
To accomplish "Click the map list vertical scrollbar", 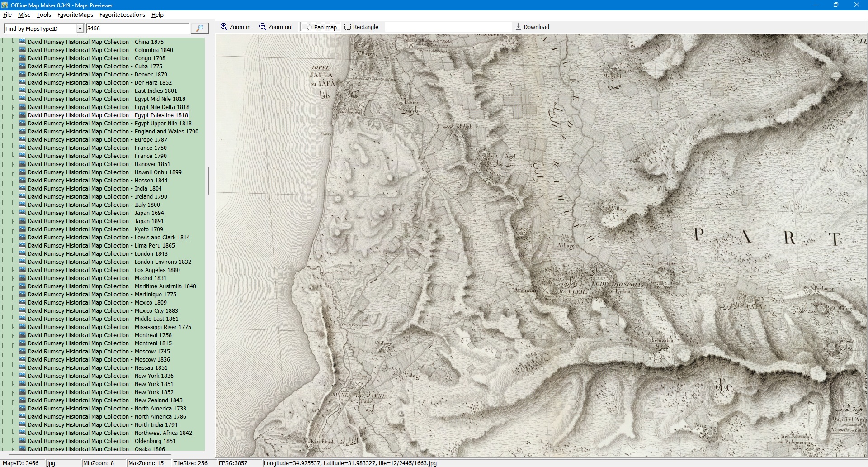I will click(x=208, y=181).
